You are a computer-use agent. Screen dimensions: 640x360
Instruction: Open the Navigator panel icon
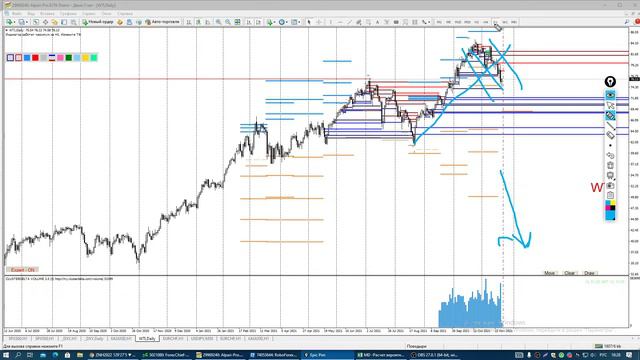click(x=55, y=22)
